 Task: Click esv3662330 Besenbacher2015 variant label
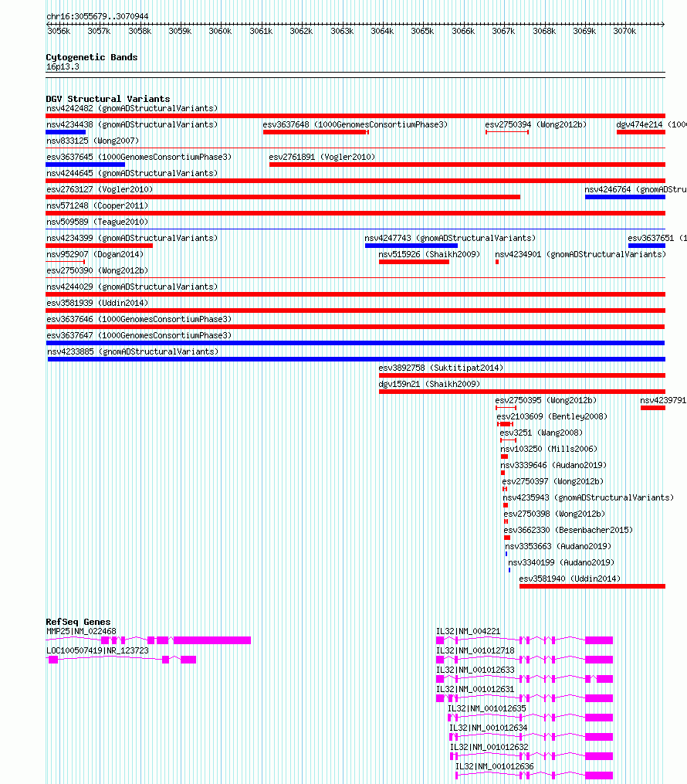coord(568,530)
